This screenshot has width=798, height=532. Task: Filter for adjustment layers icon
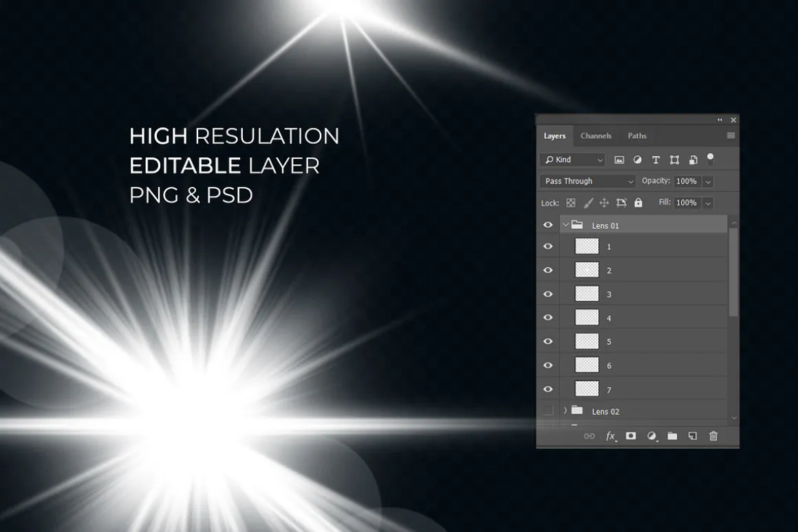(637, 159)
